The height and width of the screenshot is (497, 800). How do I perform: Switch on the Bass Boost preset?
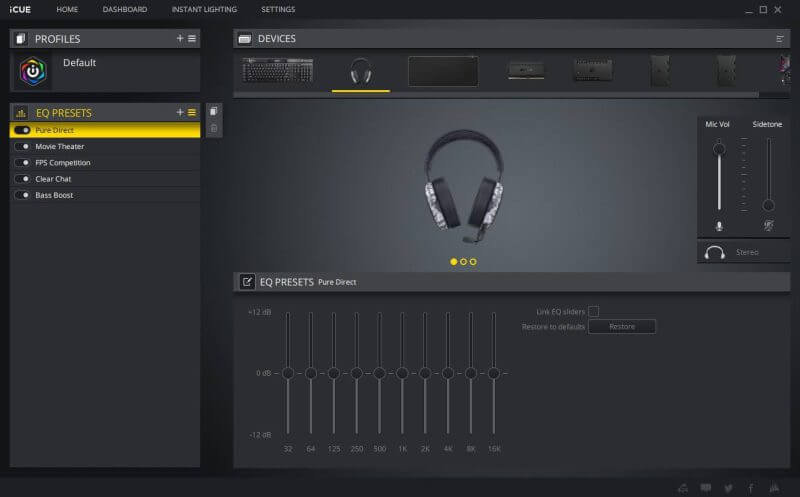coord(22,195)
